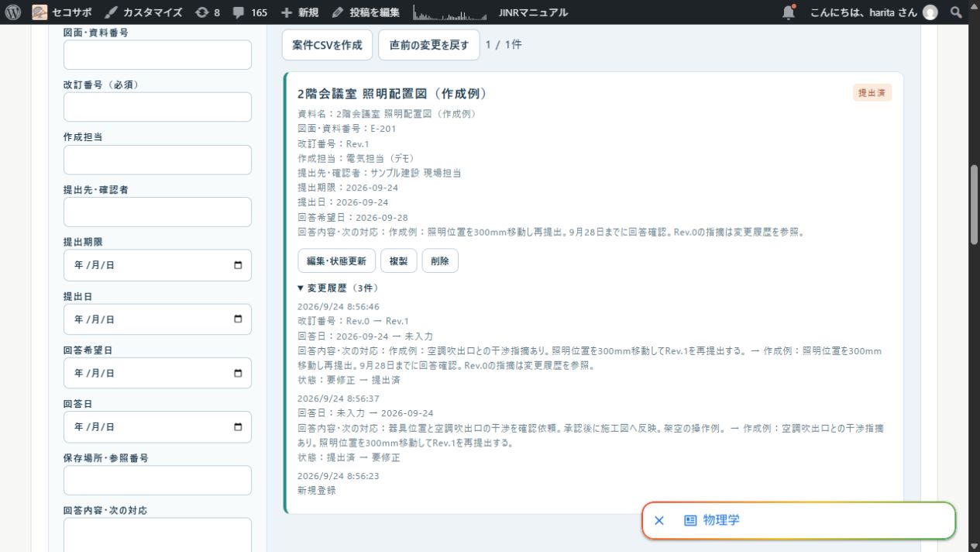980x552 pixels.
Task: Click the 直前の変更を戻す button
Action: pyautogui.click(x=429, y=45)
